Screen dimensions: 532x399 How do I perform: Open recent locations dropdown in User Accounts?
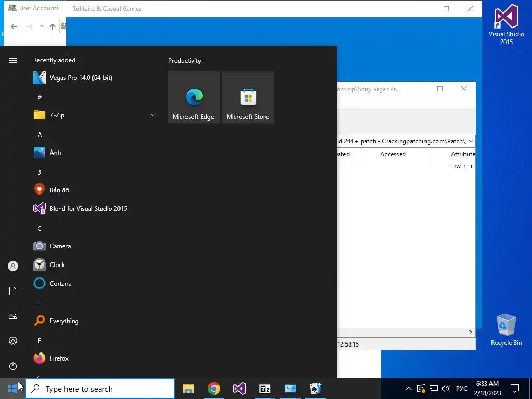tap(42, 26)
